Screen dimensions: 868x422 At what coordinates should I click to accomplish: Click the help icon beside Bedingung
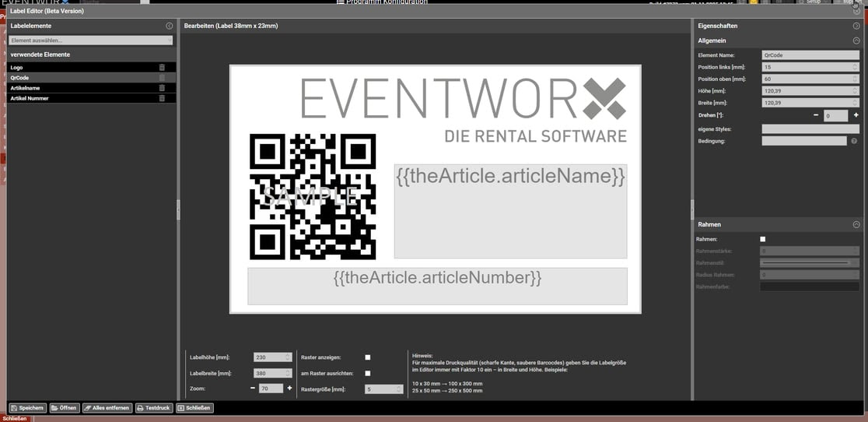854,141
